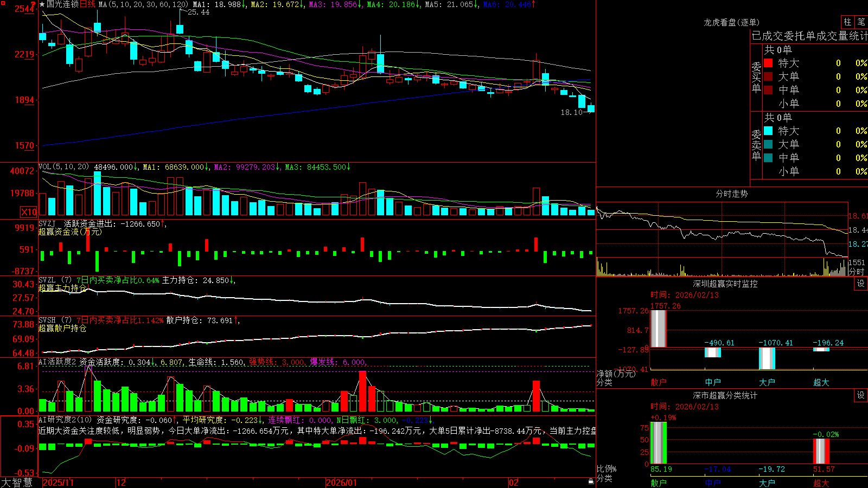Click the AI研究度2(10) indicator name
Image resolution: width=868 pixels, height=488 pixels.
65,420
